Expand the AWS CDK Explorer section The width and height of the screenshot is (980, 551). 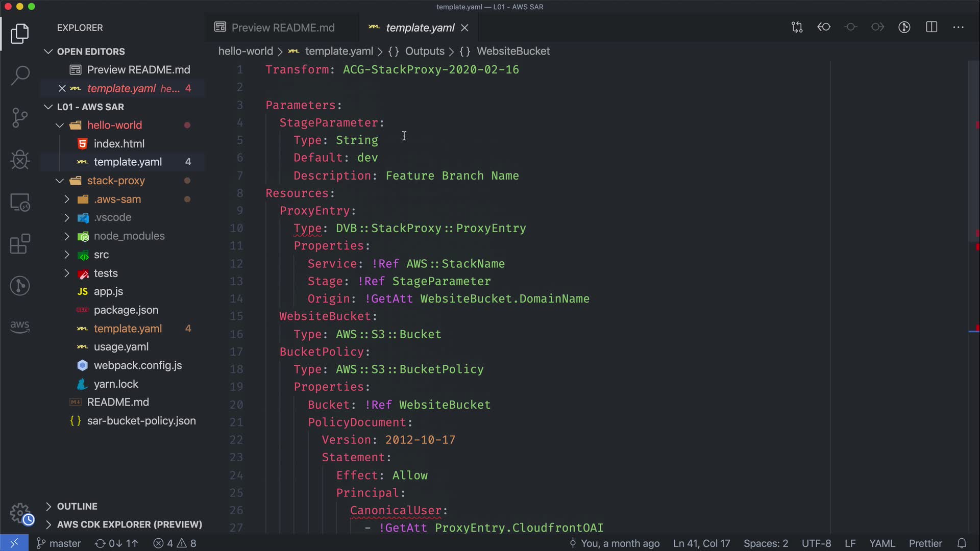pos(129,524)
